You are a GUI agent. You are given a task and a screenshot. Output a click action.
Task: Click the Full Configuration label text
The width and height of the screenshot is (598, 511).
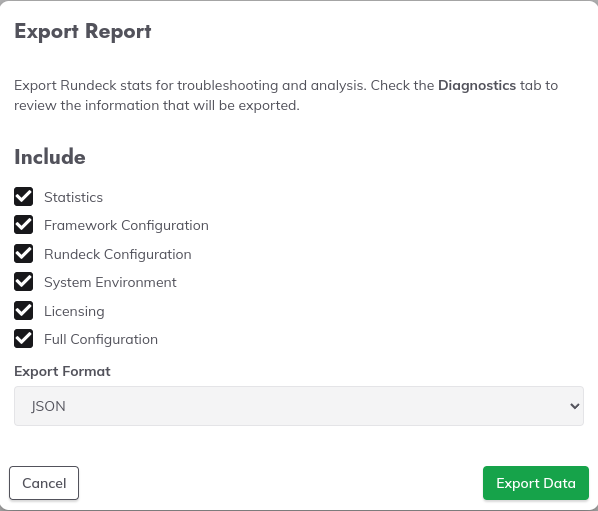pos(101,339)
